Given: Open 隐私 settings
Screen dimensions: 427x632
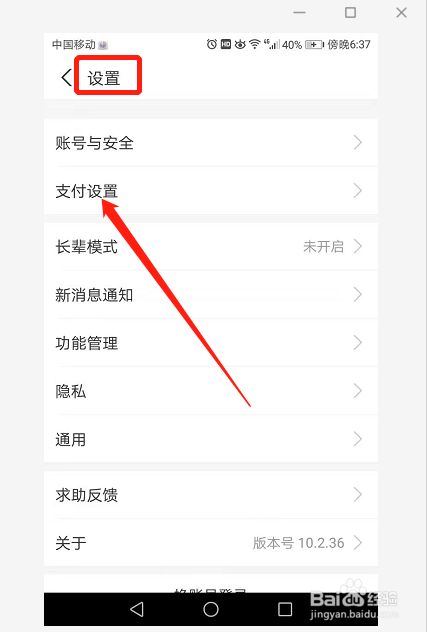Looking at the screenshot, I should 211,391.
